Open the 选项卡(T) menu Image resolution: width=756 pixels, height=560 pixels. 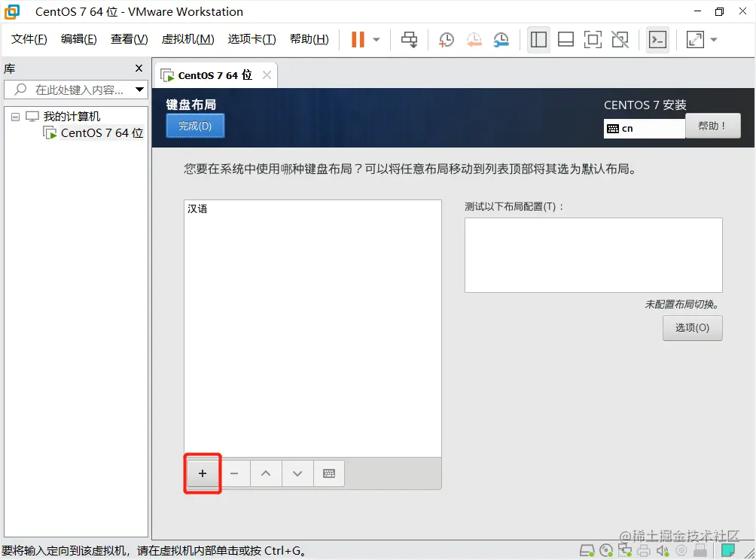pyautogui.click(x=251, y=39)
